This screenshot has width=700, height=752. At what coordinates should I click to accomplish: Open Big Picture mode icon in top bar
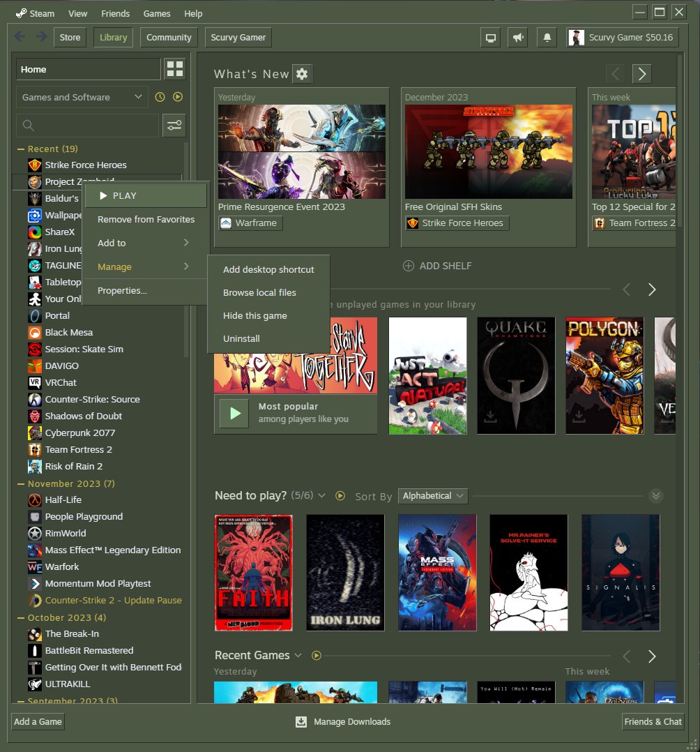coord(490,37)
